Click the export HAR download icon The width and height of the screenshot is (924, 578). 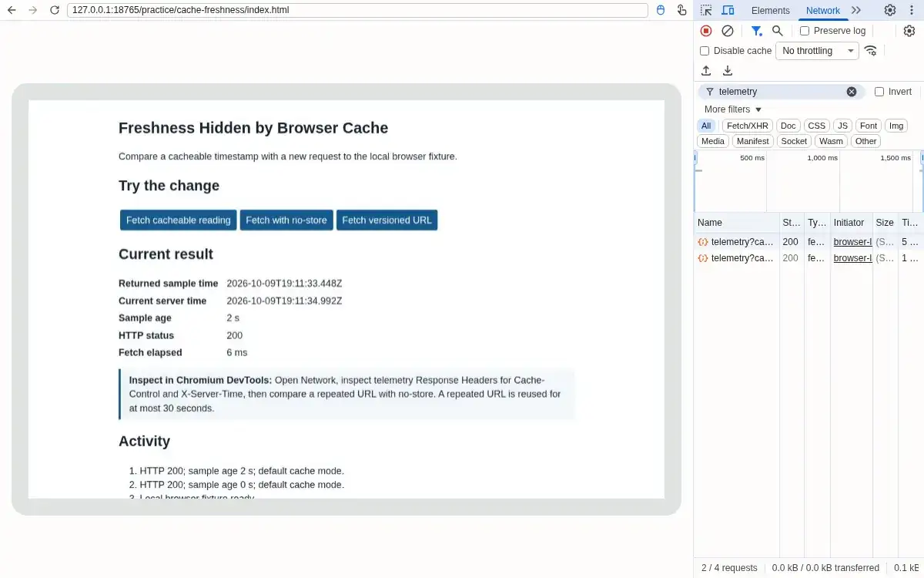728,71
